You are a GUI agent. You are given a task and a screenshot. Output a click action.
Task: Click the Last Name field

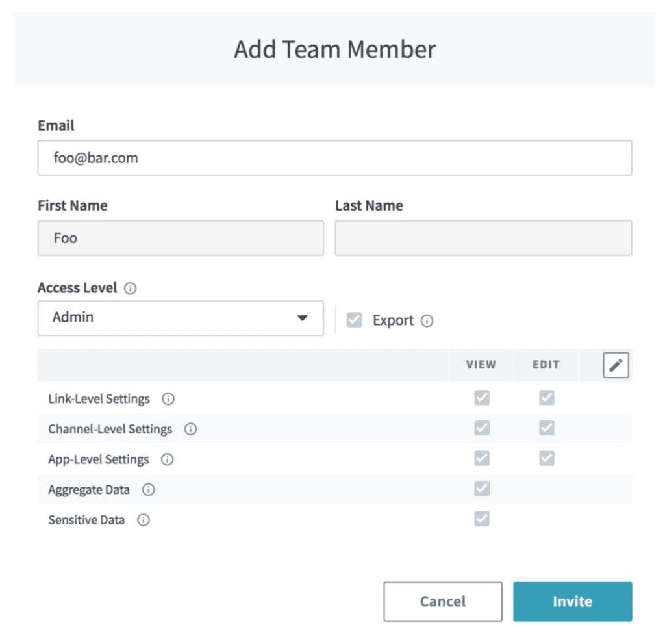coord(483,238)
